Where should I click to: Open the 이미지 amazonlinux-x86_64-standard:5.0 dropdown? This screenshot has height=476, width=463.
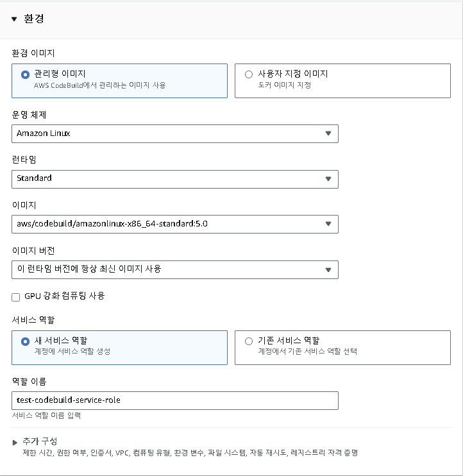tap(175, 224)
